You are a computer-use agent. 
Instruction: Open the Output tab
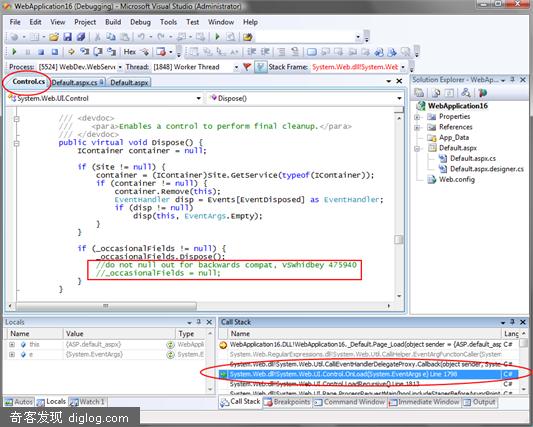tap(479, 402)
